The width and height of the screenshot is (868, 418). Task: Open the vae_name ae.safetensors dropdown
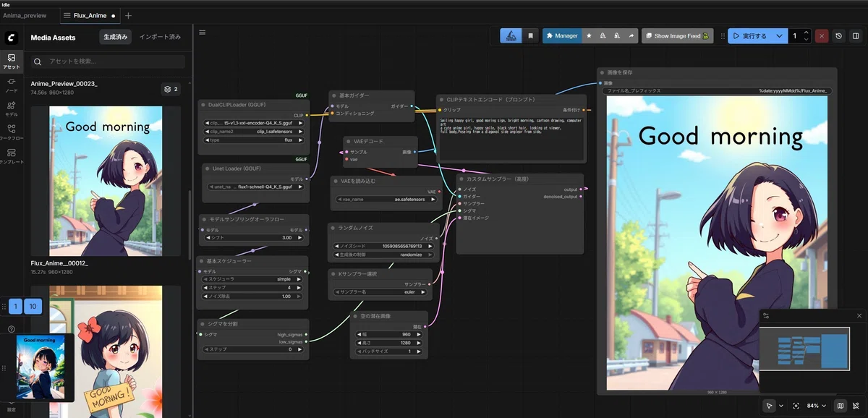coord(386,200)
